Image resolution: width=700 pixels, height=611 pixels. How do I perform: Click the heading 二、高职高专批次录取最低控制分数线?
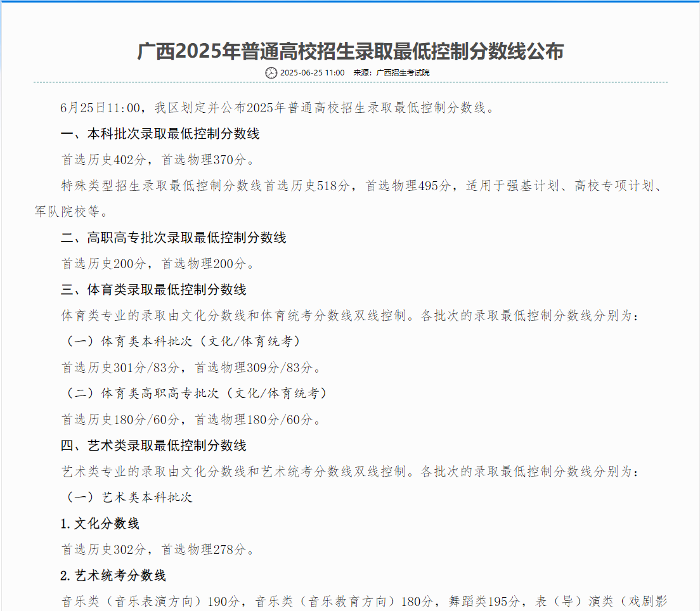[174, 238]
